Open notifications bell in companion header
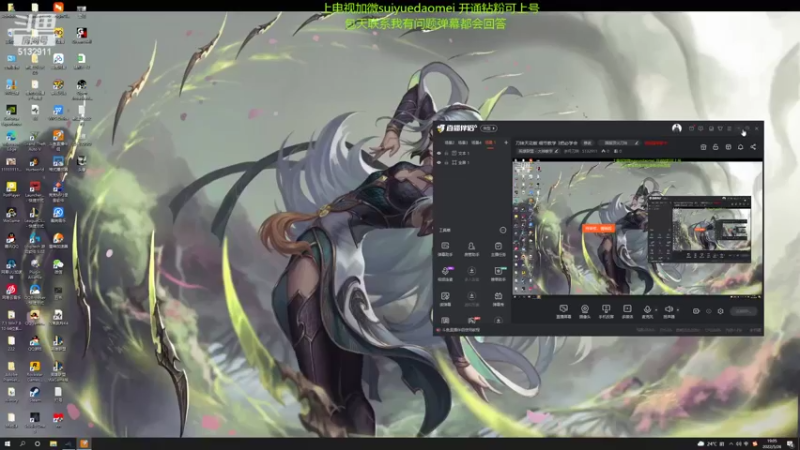Viewport: 800px width, 450px height. click(740, 147)
